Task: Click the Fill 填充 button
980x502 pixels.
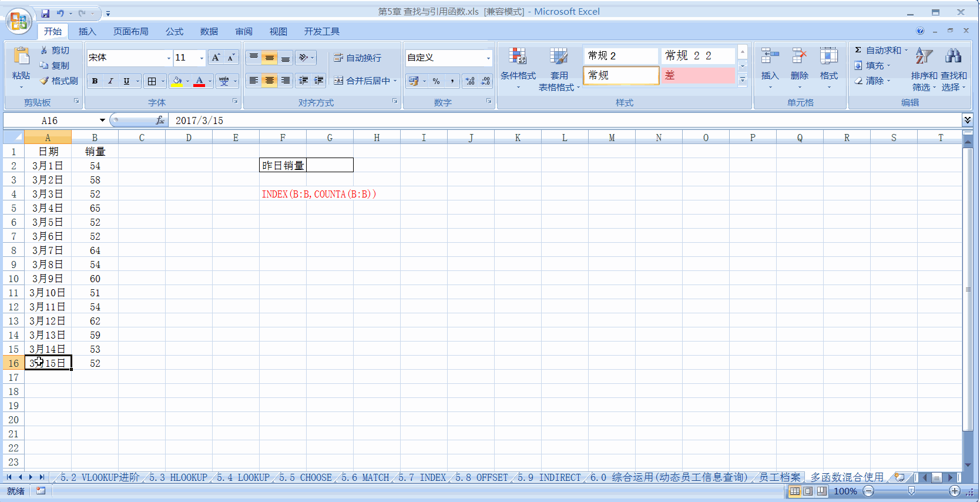Action: [x=872, y=66]
